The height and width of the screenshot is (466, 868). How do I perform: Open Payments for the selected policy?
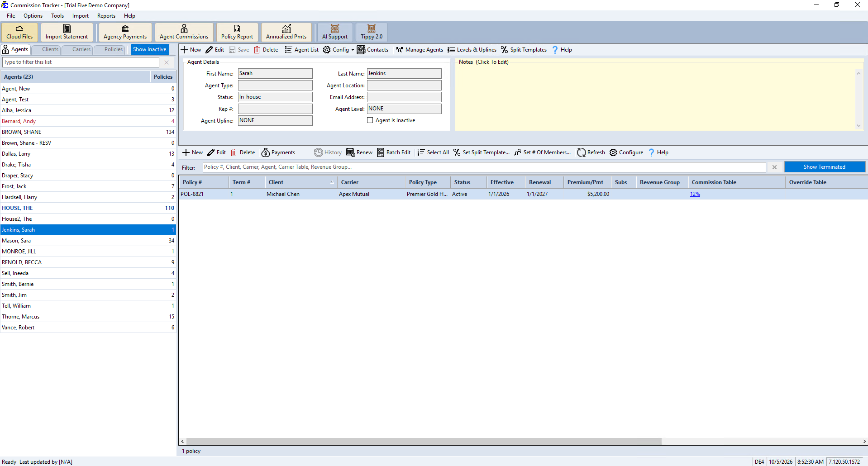278,152
